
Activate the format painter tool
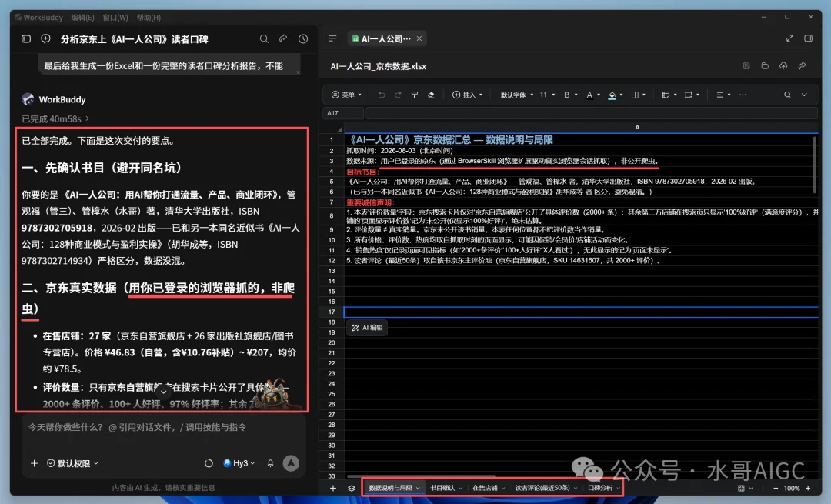pos(415,95)
